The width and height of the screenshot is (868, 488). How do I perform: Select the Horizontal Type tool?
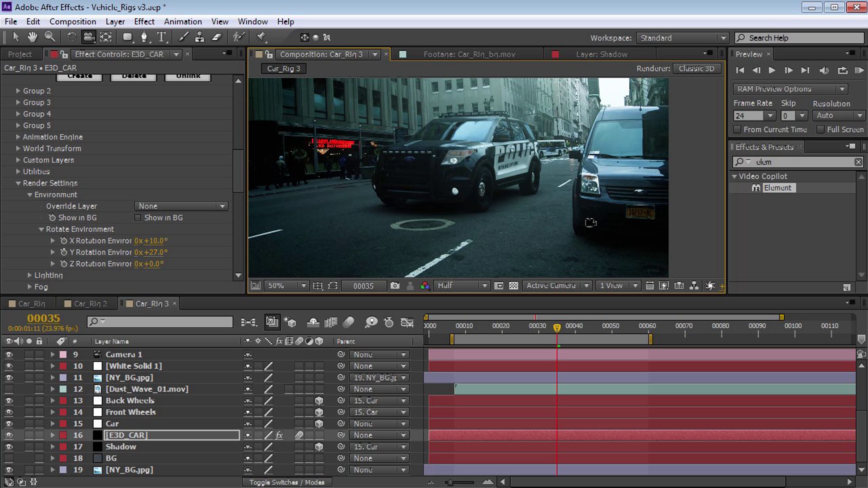(x=162, y=37)
